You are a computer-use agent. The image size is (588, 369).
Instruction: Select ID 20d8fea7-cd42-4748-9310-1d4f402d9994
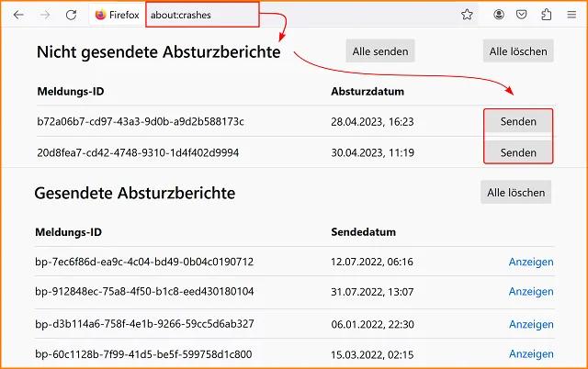[138, 152]
